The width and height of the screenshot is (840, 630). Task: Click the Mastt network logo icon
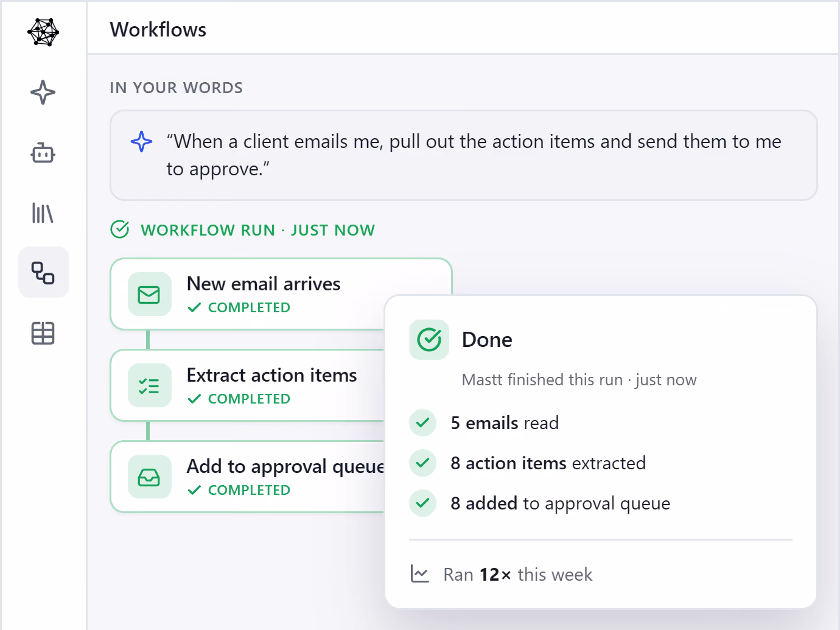click(43, 32)
